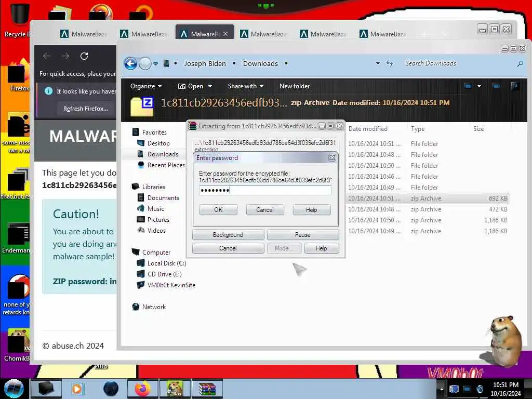Open Local Disk (C:)

[x=167, y=263]
